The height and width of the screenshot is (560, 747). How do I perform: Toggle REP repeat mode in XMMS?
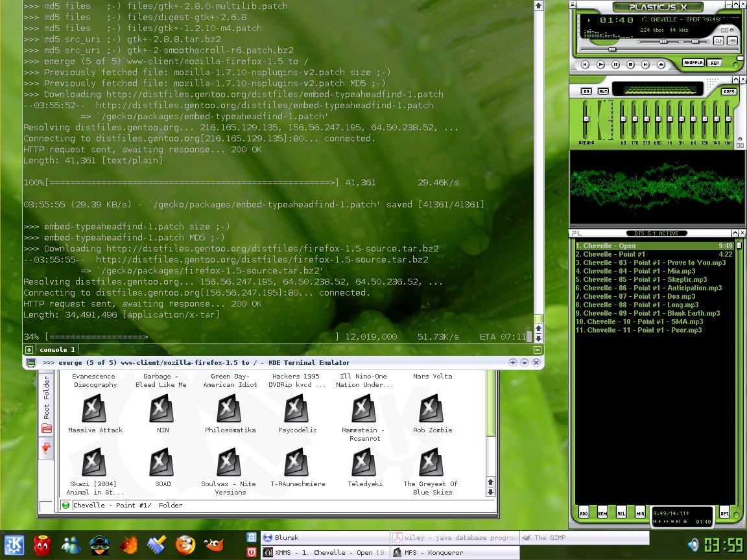click(x=715, y=63)
